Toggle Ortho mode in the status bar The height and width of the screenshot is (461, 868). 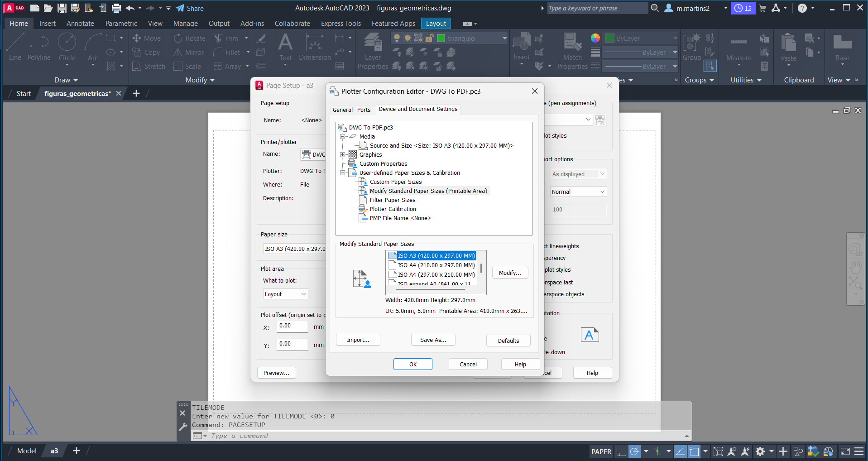(621, 451)
